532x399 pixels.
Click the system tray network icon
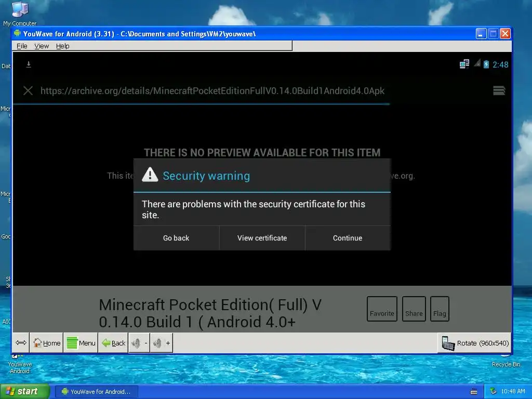click(x=494, y=392)
